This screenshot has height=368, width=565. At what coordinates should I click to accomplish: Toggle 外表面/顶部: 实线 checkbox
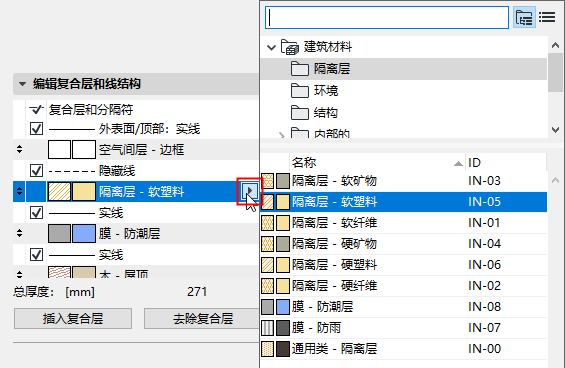pyautogui.click(x=36, y=129)
